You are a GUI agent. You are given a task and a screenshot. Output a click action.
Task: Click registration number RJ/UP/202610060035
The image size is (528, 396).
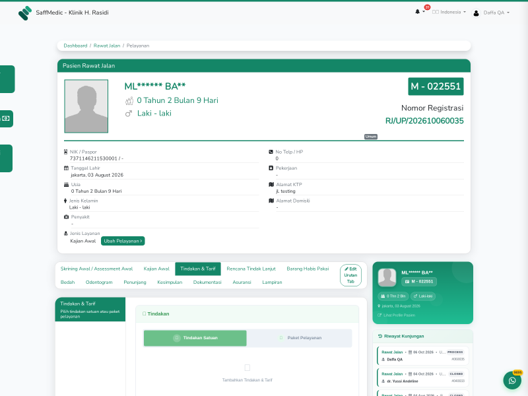coord(424,121)
